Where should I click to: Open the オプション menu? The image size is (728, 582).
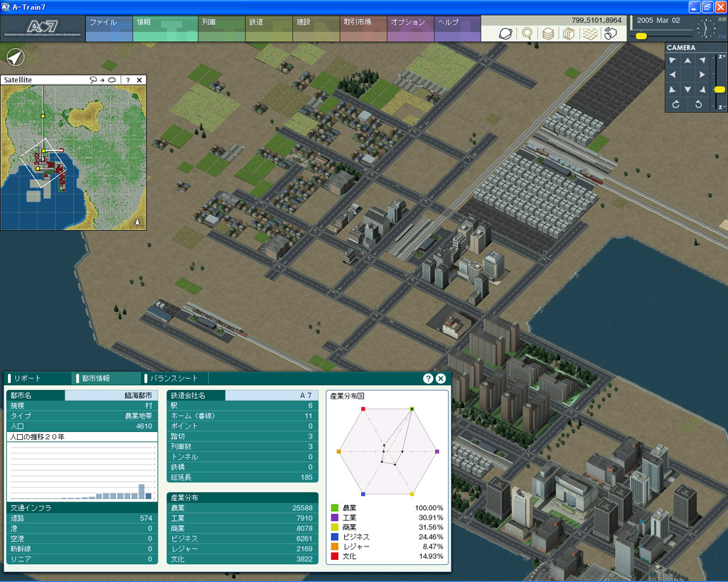tap(410, 28)
